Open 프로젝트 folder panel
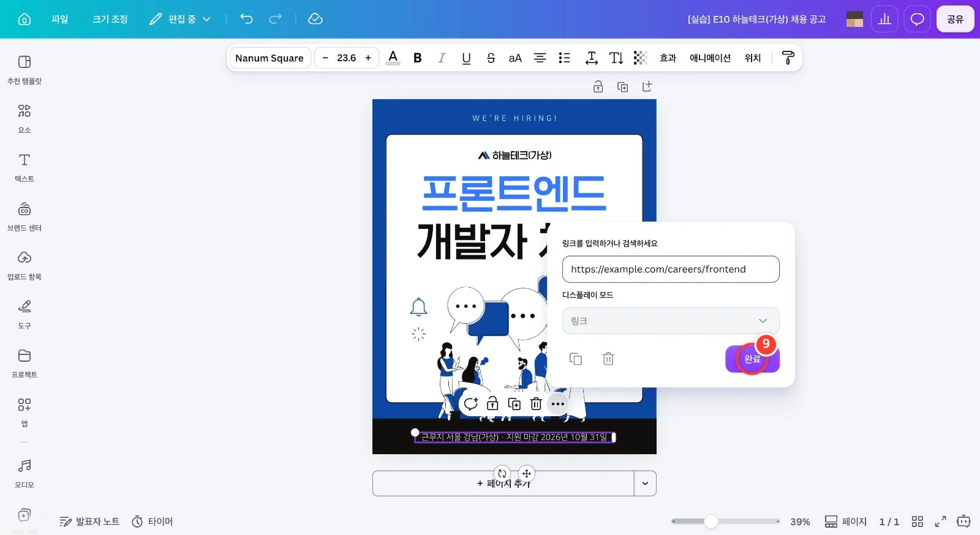This screenshot has width=980, height=535. (x=24, y=363)
